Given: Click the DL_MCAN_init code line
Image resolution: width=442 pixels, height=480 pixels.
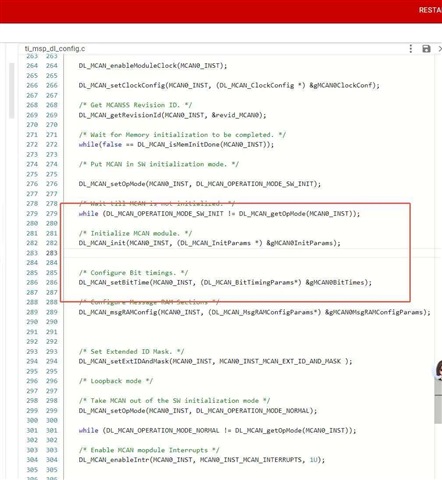Looking at the screenshot, I should tap(210, 243).
